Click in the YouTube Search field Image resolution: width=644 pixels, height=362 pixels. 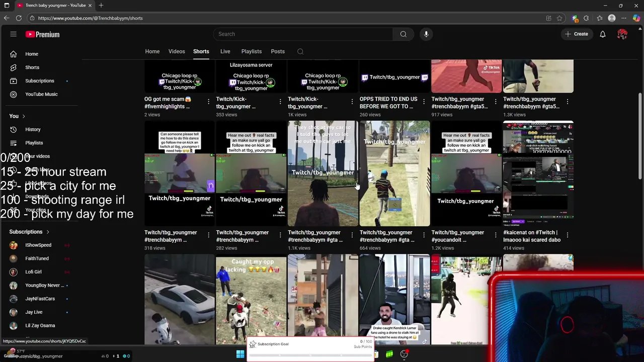point(302,34)
